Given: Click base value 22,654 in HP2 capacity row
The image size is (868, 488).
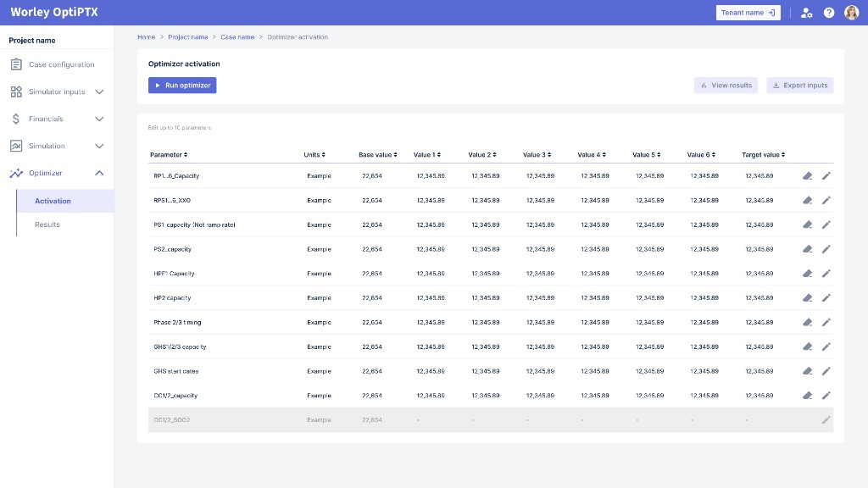Looking at the screenshot, I should pyautogui.click(x=372, y=297).
